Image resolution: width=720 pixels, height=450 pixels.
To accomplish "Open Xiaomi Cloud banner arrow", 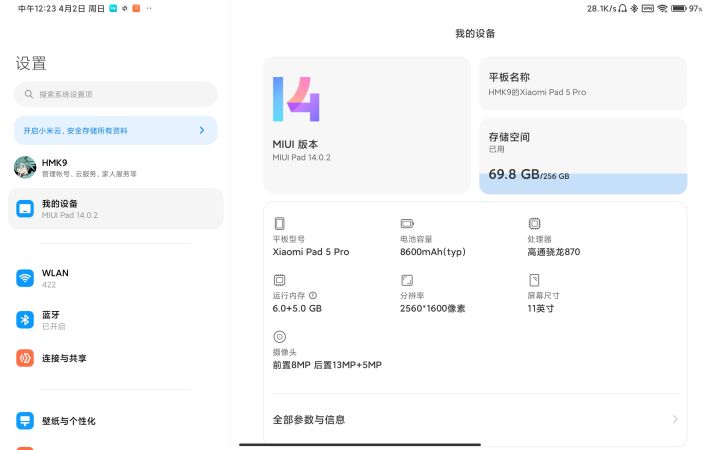I will [x=202, y=130].
